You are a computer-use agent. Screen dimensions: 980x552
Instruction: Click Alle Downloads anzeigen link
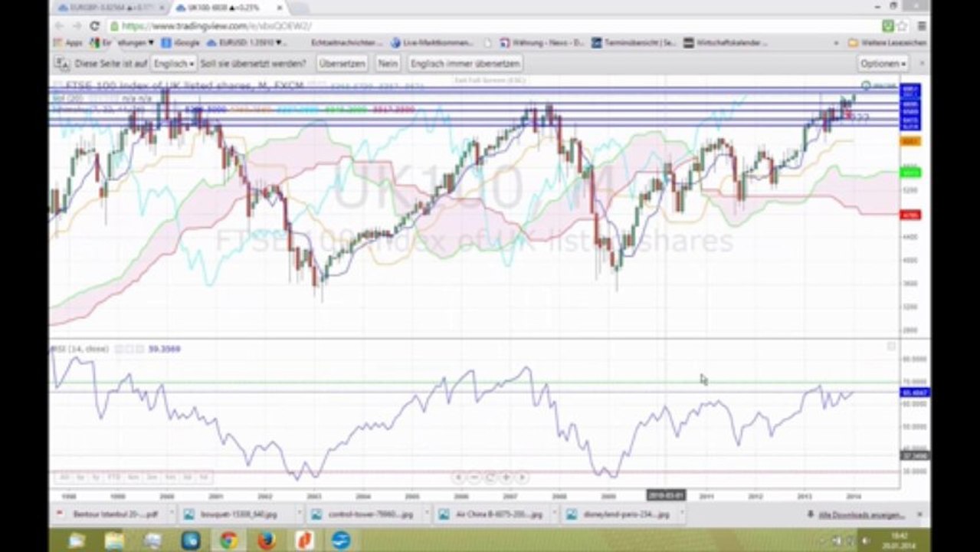coord(861,514)
